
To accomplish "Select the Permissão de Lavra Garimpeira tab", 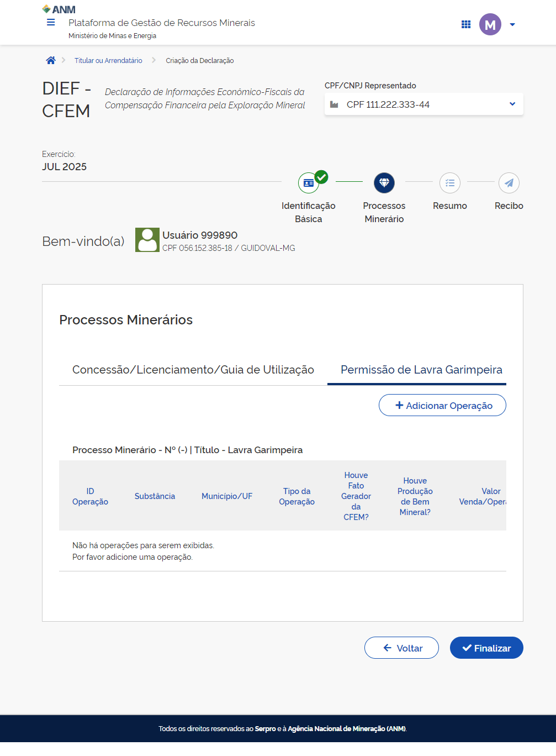I will click(421, 370).
